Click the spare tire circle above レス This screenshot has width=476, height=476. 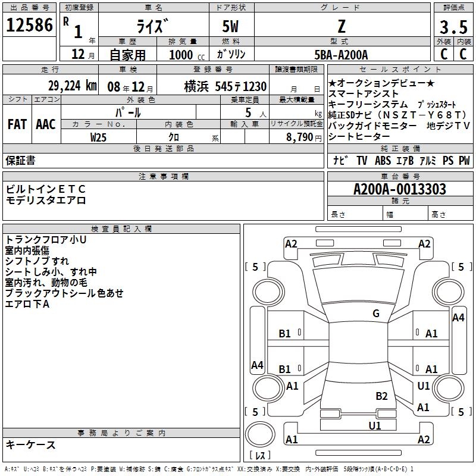point(260,434)
